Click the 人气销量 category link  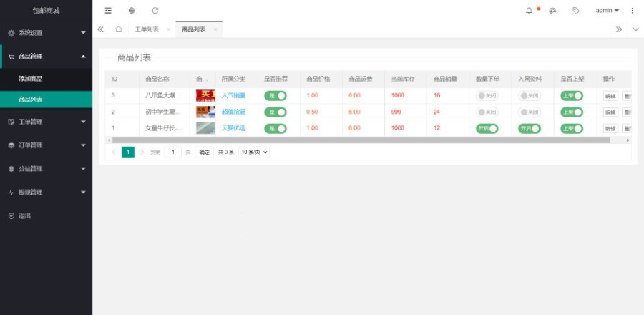click(x=233, y=95)
